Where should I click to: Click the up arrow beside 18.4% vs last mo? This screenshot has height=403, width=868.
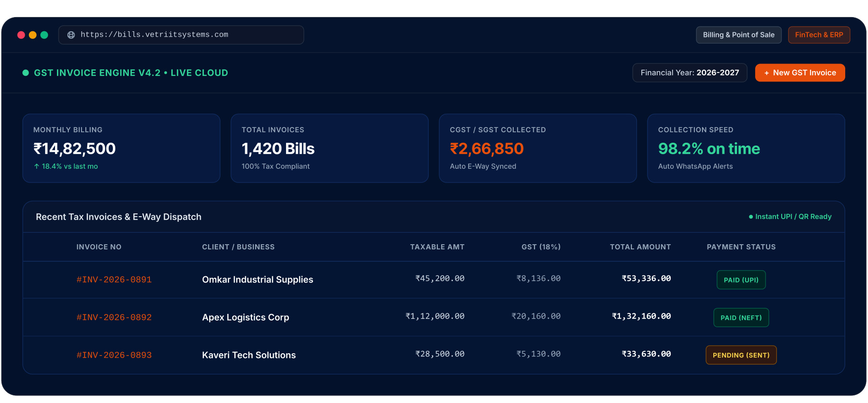coord(37,166)
